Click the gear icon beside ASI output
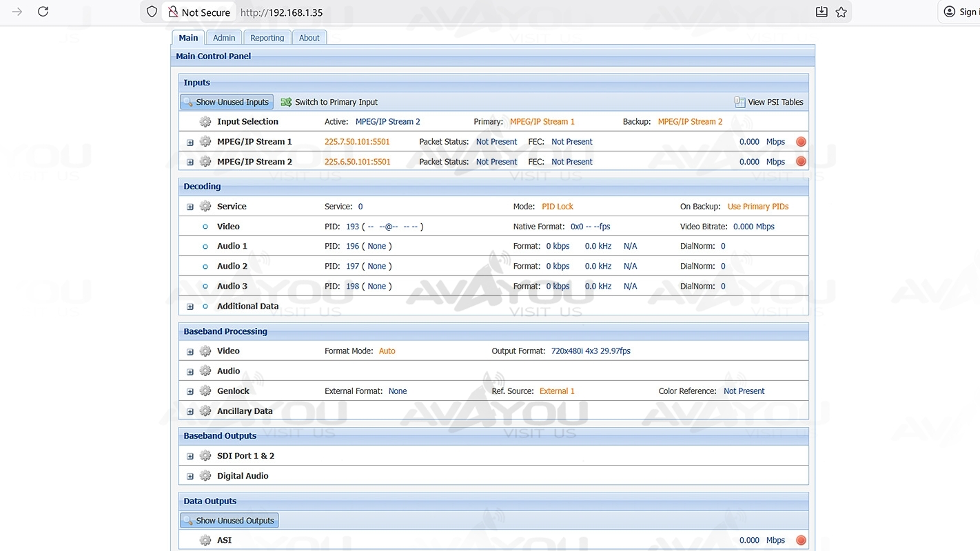 point(205,541)
